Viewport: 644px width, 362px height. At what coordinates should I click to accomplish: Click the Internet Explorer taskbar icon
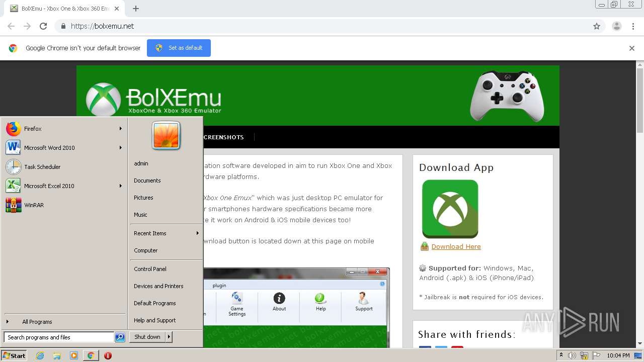[x=40, y=355]
